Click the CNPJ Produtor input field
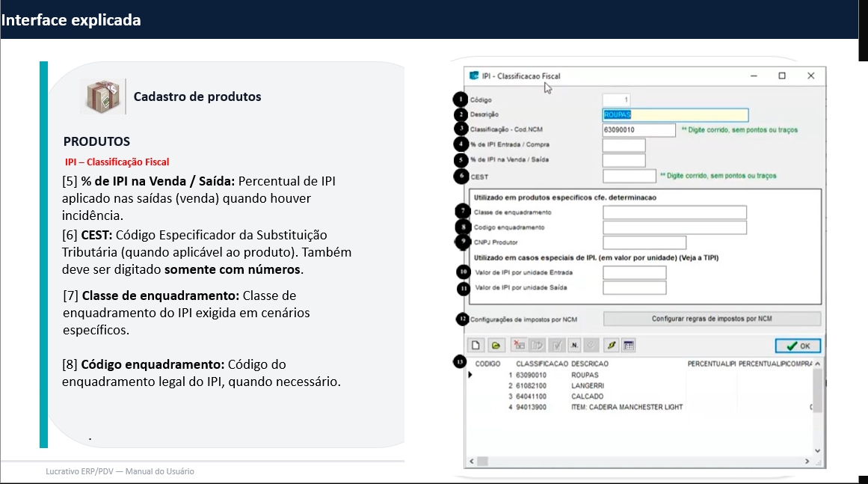Image resolution: width=868 pixels, height=484 pixels. (x=644, y=242)
